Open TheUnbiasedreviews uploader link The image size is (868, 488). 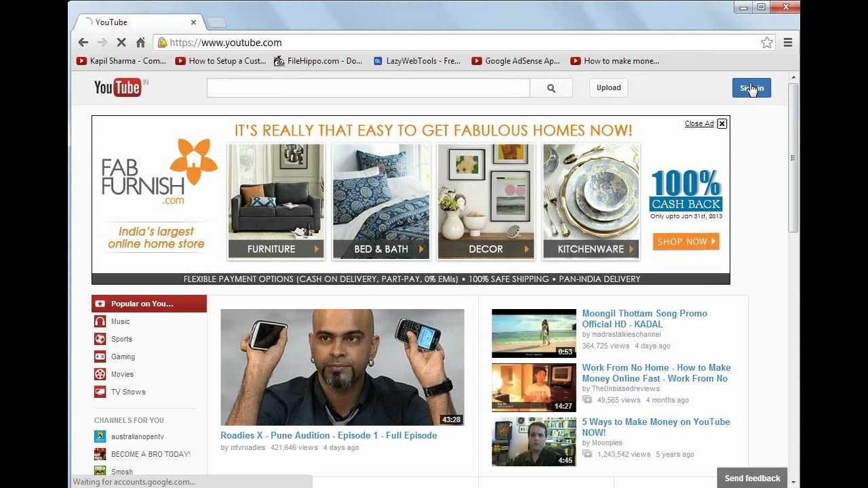coord(626,389)
